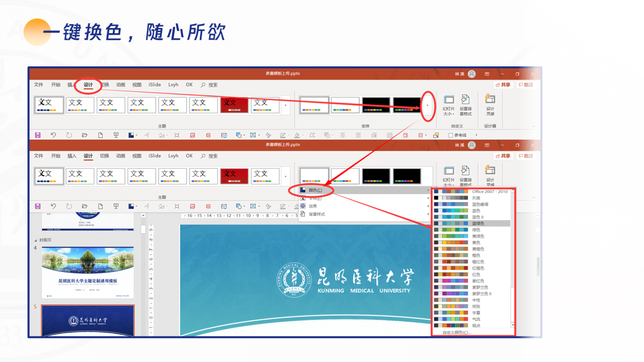The image size is (644, 362).
Task: Click the 搜索 magnifier in the lower ribbon
Action: click(203, 156)
